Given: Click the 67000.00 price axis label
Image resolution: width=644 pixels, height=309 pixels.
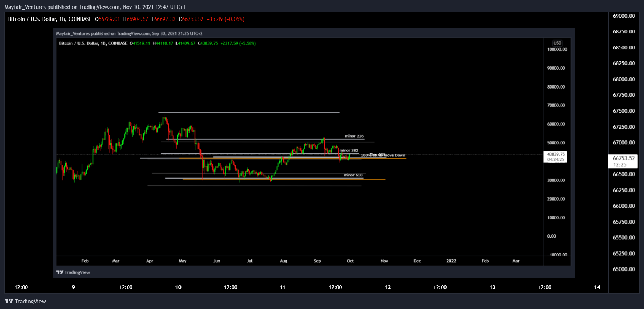Looking at the screenshot, I should (x=624, y=143).
